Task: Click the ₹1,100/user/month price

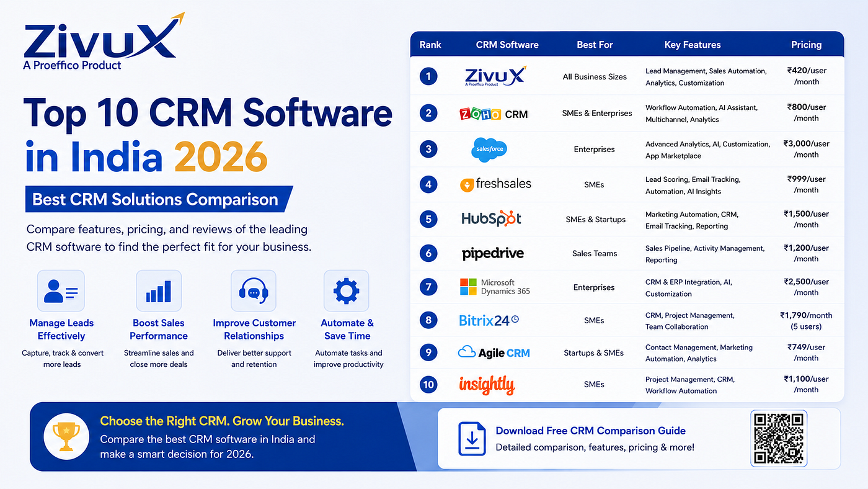Action: (x=807, y=384)
